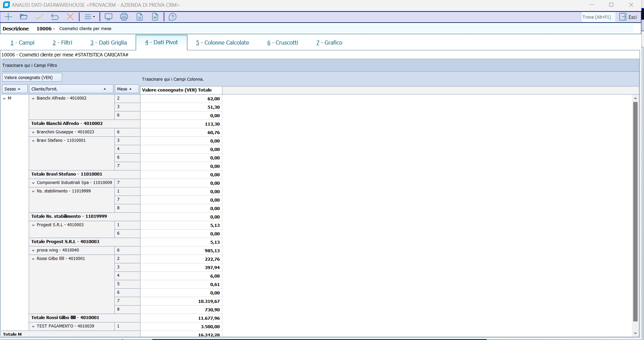644x340 pixels.
Task: Open the hamburger menu dropdown in toolbar
Action: (x=89, y=17)
